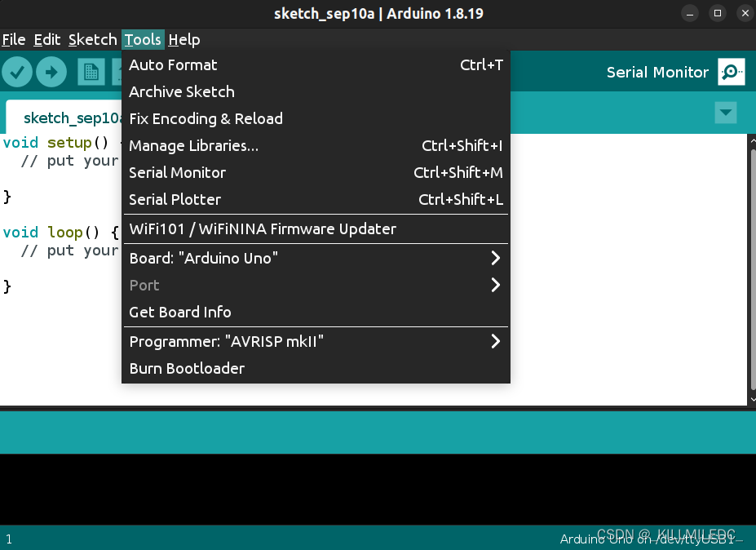Open the tab options dropdown arrow
The width and height of the screenshot is (756, 550).
(x=725, y=113)
